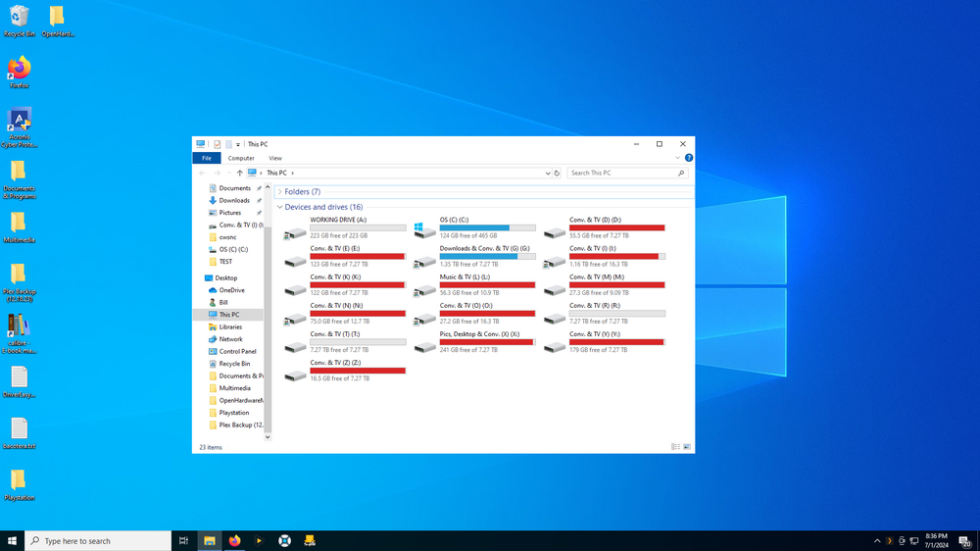The height and width of the screenshot is (551, 980).
Task: Select Conv. & TV (Z) (Z:) drive
Action: click(345, 371)
